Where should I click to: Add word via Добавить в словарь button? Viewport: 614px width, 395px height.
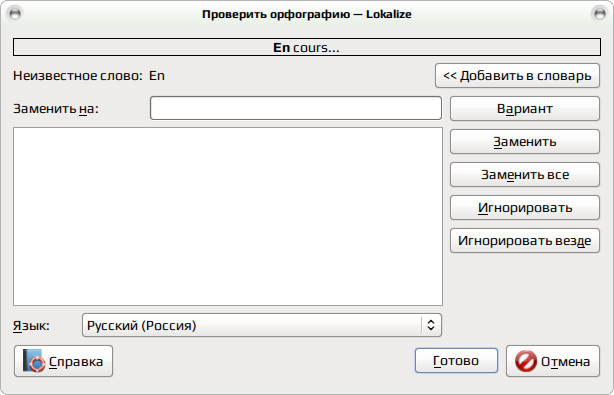(517, 76)
